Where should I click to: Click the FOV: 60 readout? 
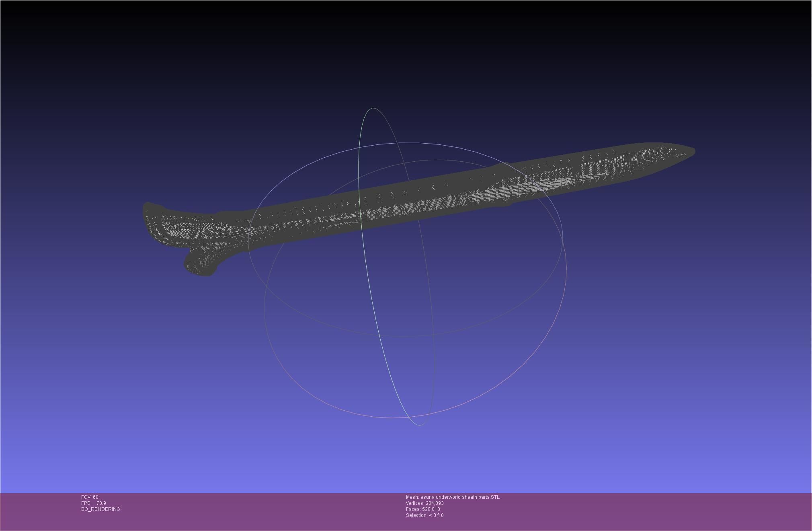coord(90,497)
